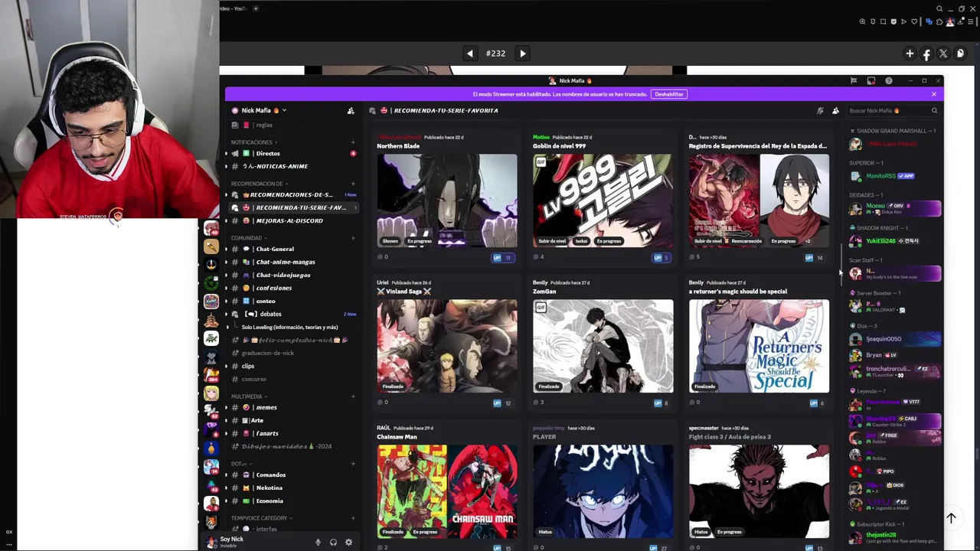
Task: Go to next chapter arrow beside #232
Action: (x=522, y=54)
